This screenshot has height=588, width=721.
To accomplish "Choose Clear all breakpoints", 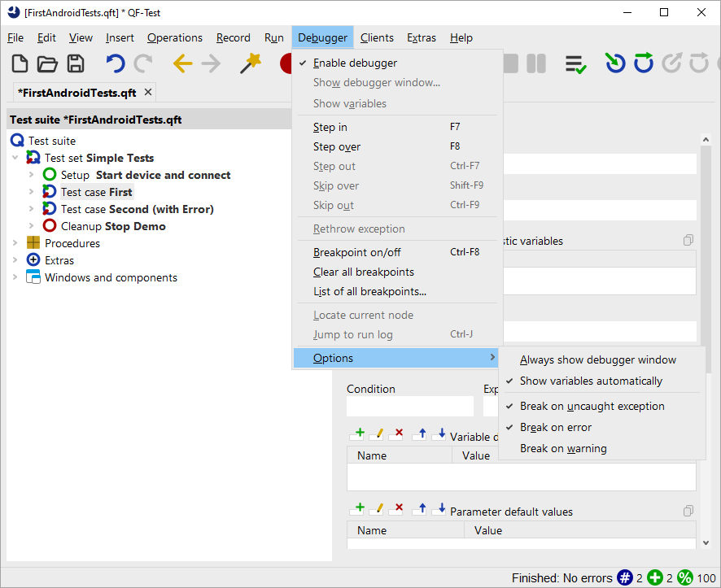I will pyautogui.click(x=364, y=272).
